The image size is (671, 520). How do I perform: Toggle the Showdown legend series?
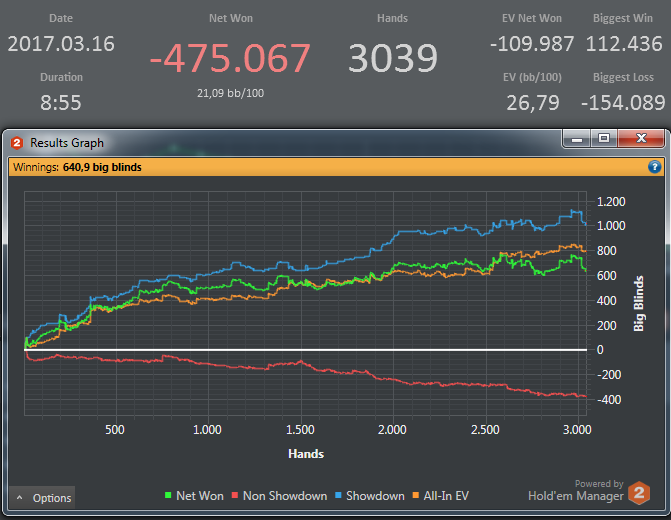(370, 496)
